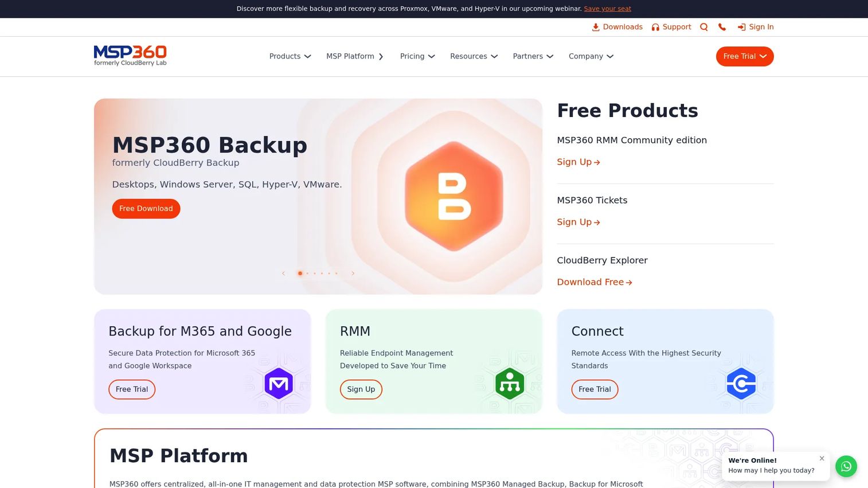Open the search magnifier icon
The height and width of the screenshot is (488, 868).
click(704, 27)
